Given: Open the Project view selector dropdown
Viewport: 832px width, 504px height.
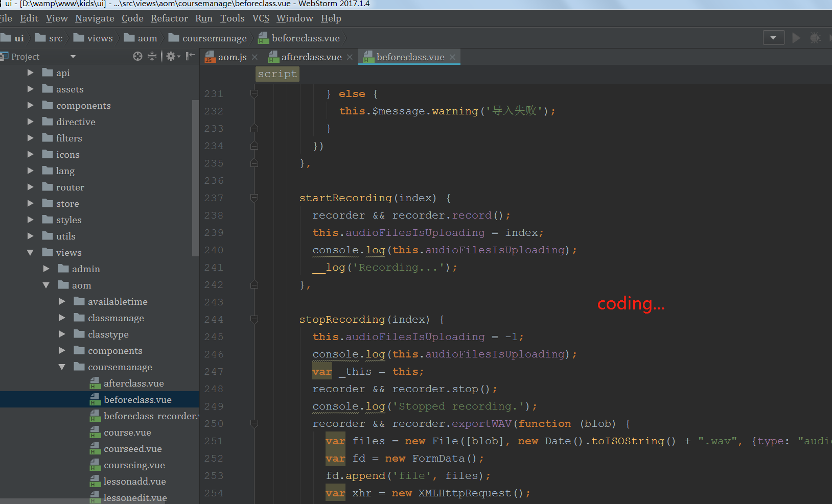Looking at the screenshot, I should click(73, 57).
